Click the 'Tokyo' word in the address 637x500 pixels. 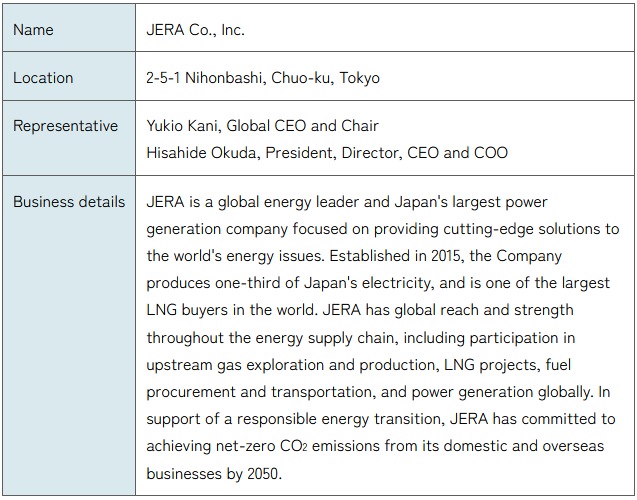click(x=359, y=78)
